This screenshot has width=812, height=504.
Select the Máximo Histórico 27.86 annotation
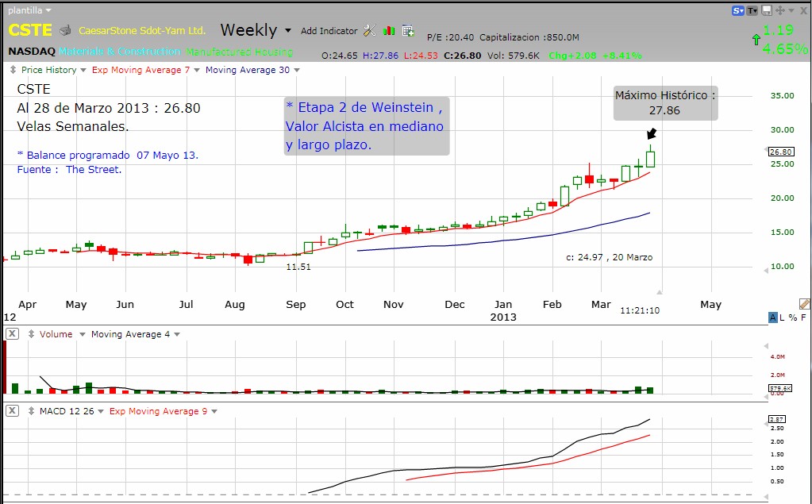(665, 102)
